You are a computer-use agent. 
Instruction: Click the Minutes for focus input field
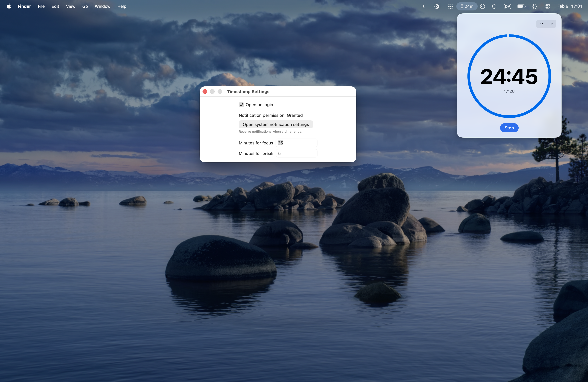[296, 143]
